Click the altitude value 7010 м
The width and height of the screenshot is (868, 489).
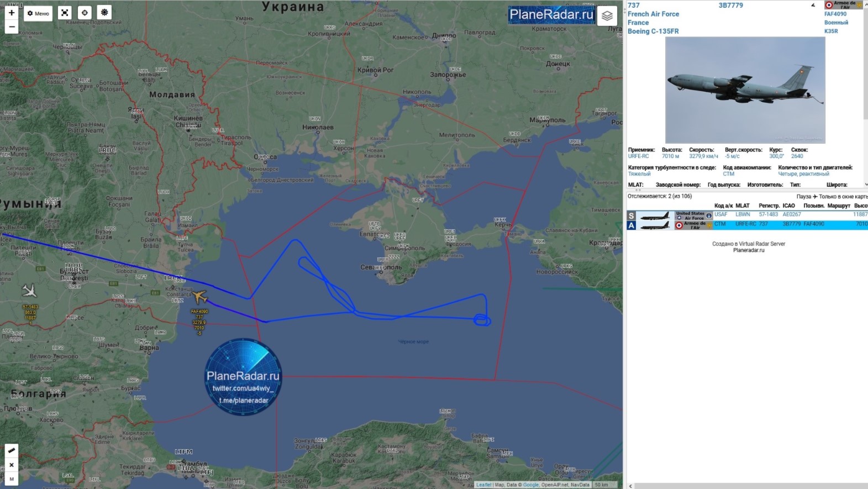[x=671, y=156]
